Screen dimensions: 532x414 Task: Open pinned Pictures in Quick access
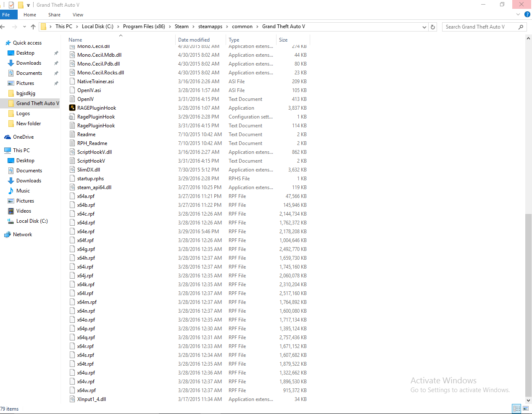[x=25, y=83]
